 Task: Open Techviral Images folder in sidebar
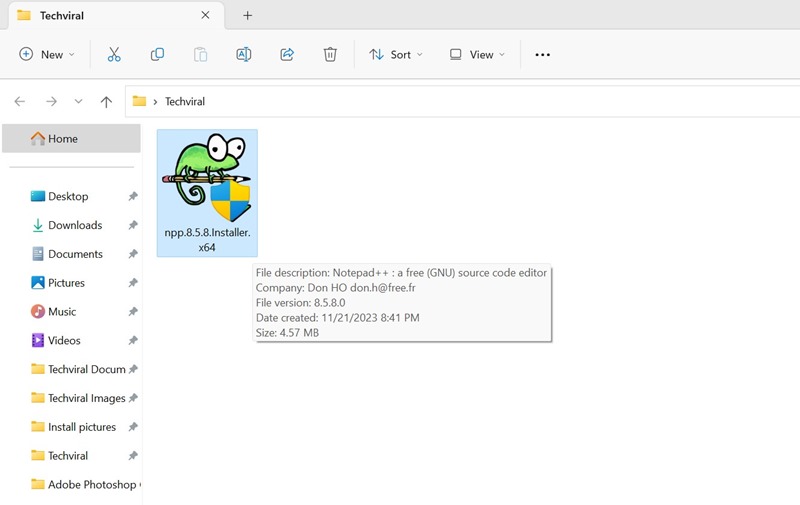(x=86, y=398)
